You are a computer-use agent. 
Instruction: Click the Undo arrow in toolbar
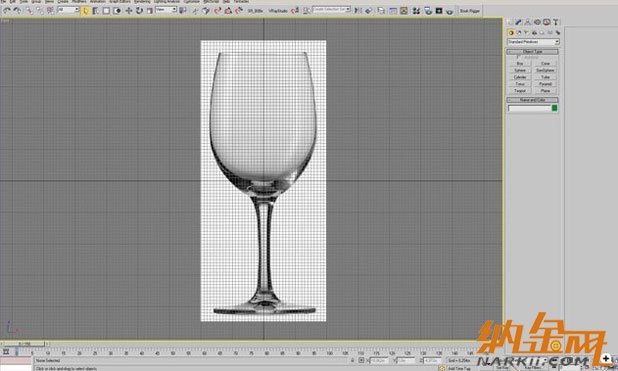click(x=7, y=11)
